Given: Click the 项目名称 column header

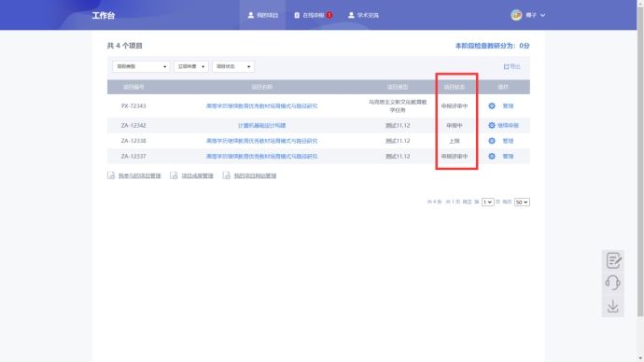Looking at the screenshot, I should coord(261,87).
